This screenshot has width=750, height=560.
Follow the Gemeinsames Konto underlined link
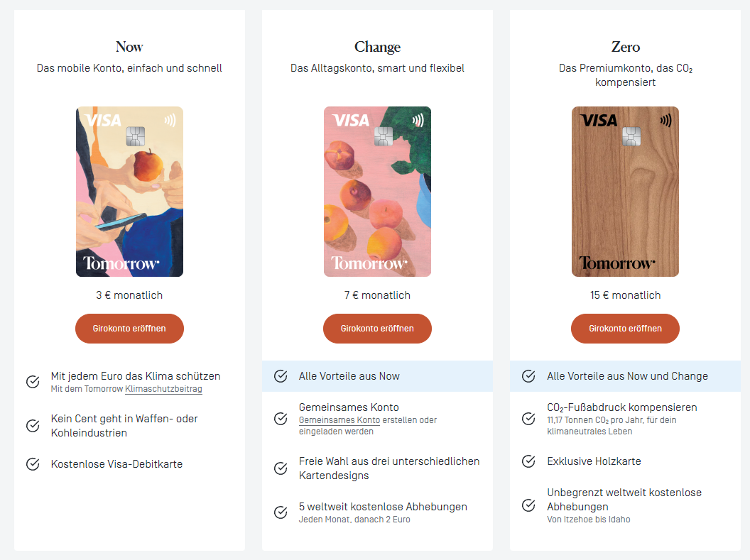tap(339, 420)
